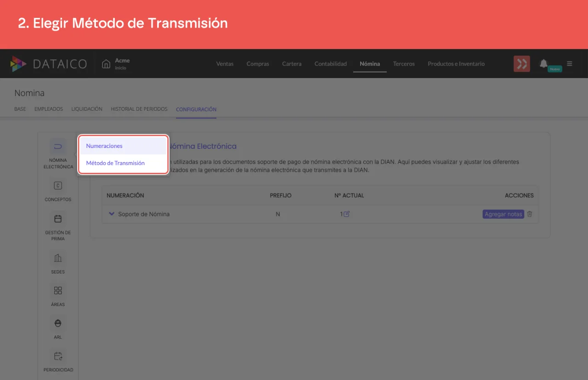
Task: Switch to the BASE tab
Action: click(x=20, y=109)
